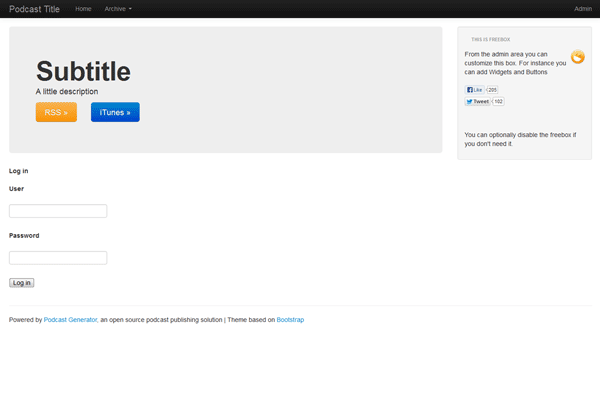600x400 pixels.
Task: Click the Podcast Title brand link
Action: pos(34,8)
